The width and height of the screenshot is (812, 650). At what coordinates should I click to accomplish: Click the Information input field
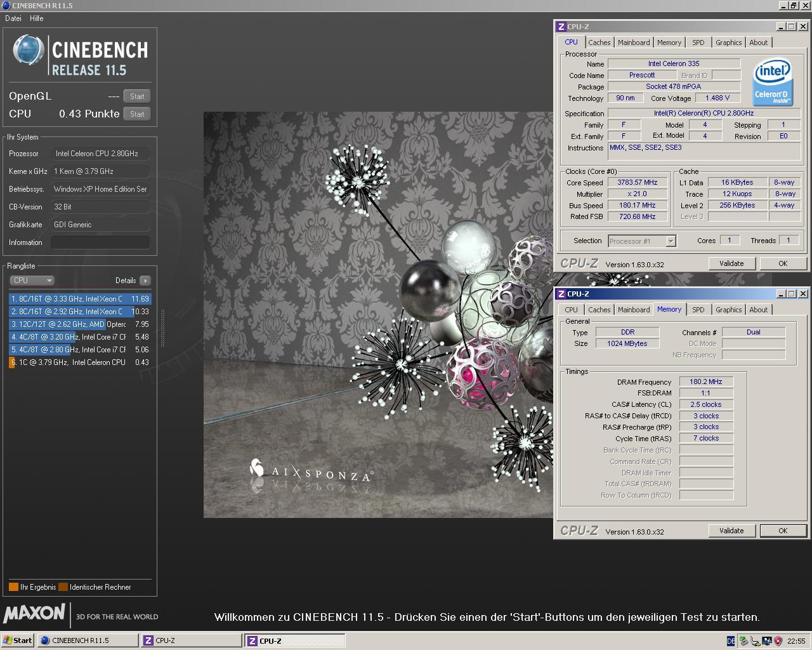(x=100, y=242)
